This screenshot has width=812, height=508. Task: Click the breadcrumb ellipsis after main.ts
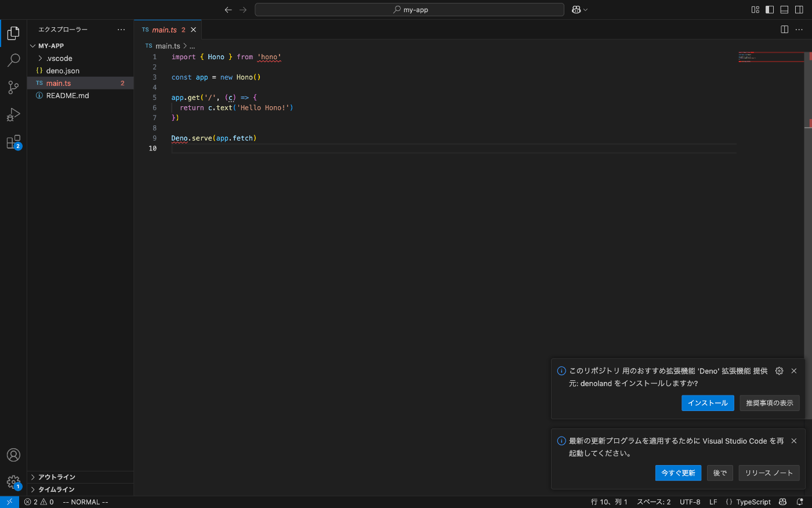coord(193,46)
